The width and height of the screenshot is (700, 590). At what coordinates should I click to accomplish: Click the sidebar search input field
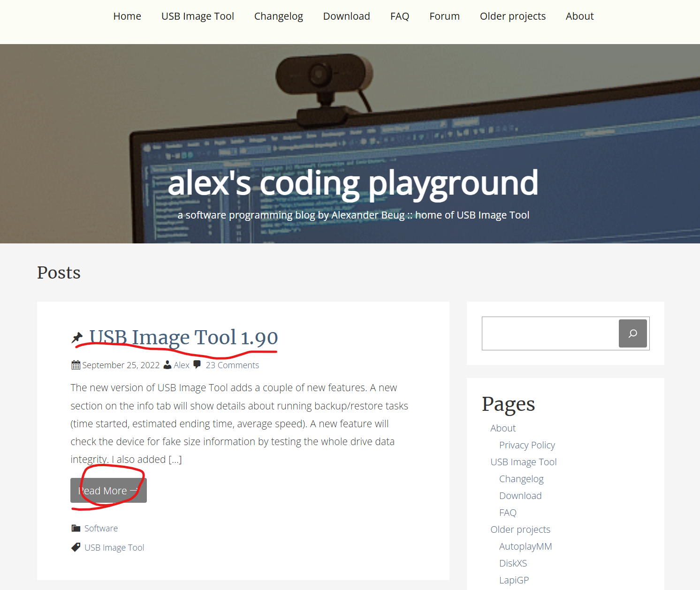(x=550, y=333)
